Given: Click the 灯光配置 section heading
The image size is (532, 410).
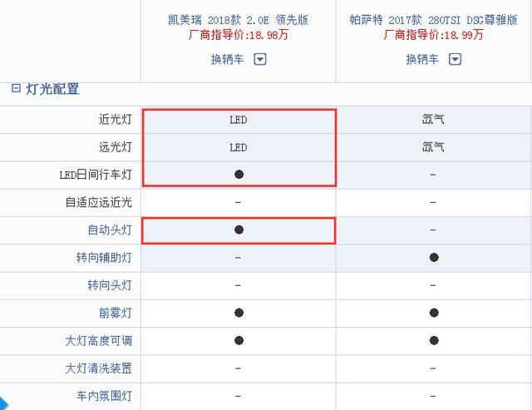Looking at the screenshot, I should pyautogui.click(x=52, y=89).
